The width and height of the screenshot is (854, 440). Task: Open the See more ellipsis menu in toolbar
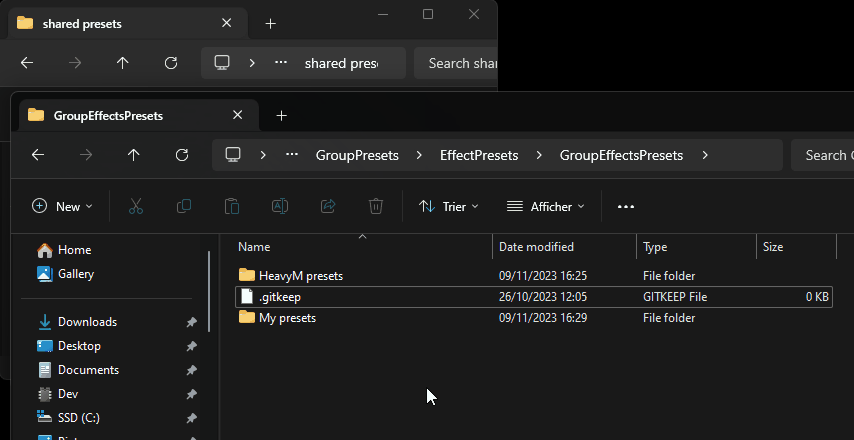(x=626, y=207)
